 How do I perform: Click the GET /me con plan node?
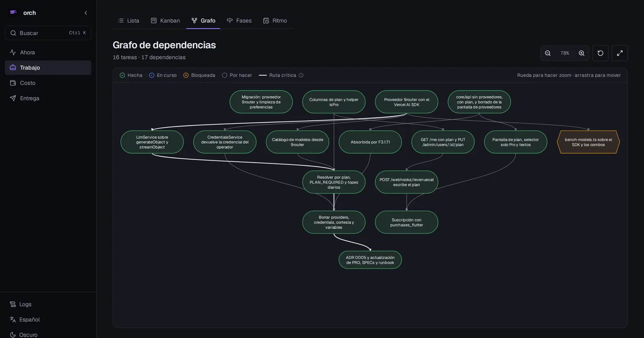tap(443, 142)
